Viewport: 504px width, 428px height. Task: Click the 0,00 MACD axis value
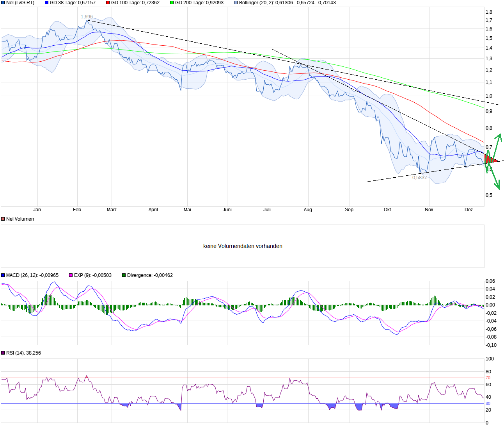point(490,305)
